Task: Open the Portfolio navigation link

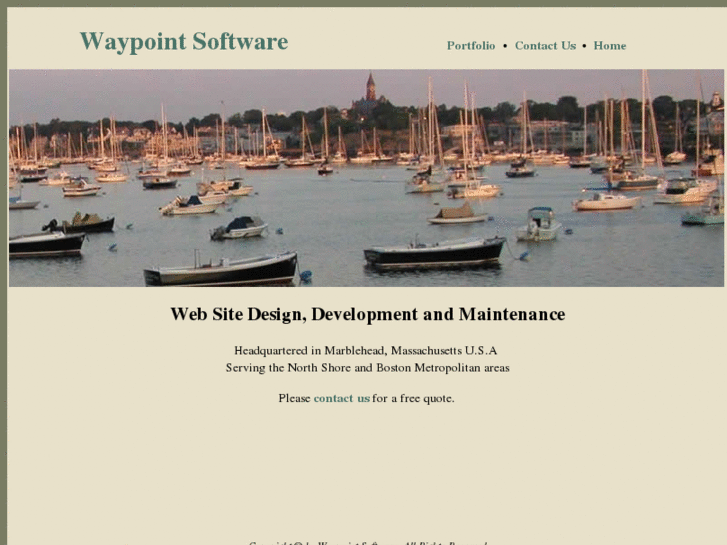Action: tap(471, 45)
